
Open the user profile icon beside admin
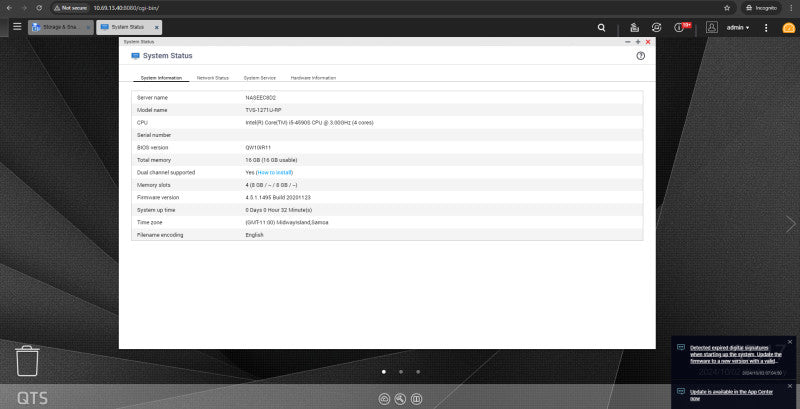pos(712,27)
